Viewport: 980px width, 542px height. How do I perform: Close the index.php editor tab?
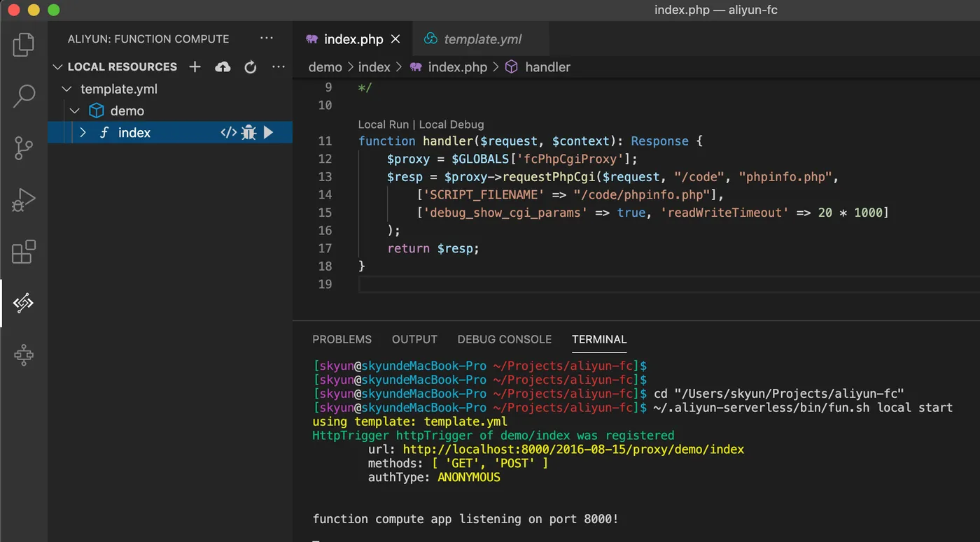tap(395, 39)
